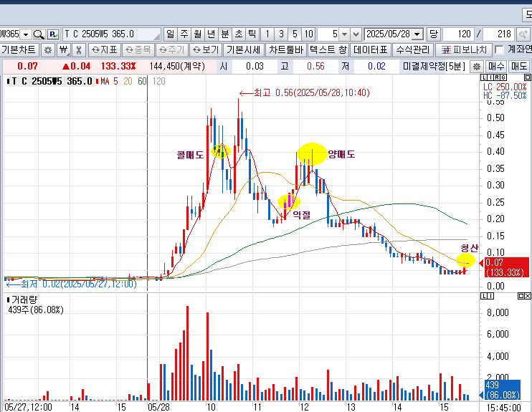Open the 차트툴바 menu item
The width and height of the screenshot is (532, 412).
(x=286, y=50)
